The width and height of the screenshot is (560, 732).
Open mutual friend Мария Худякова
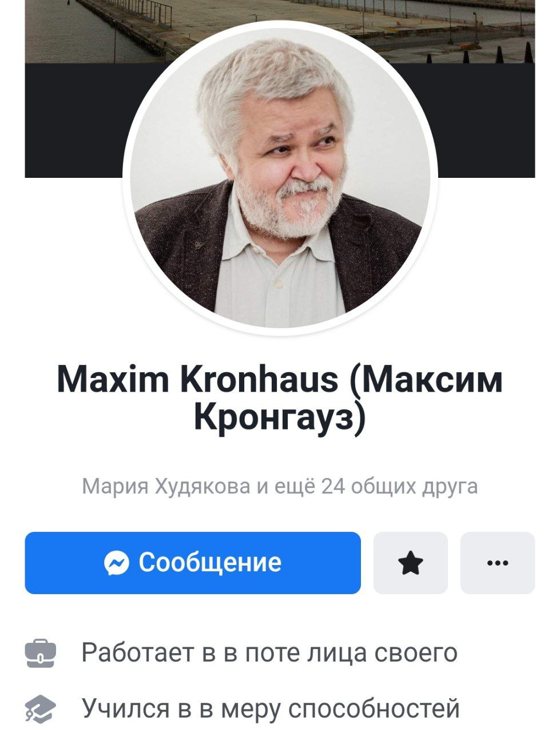click(166, 486)
